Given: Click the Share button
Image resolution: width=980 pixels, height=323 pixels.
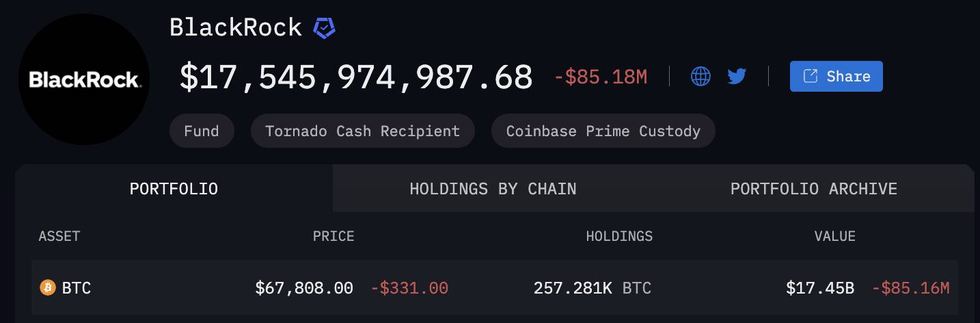Looking at the screenshot, I should pos(836,76).
